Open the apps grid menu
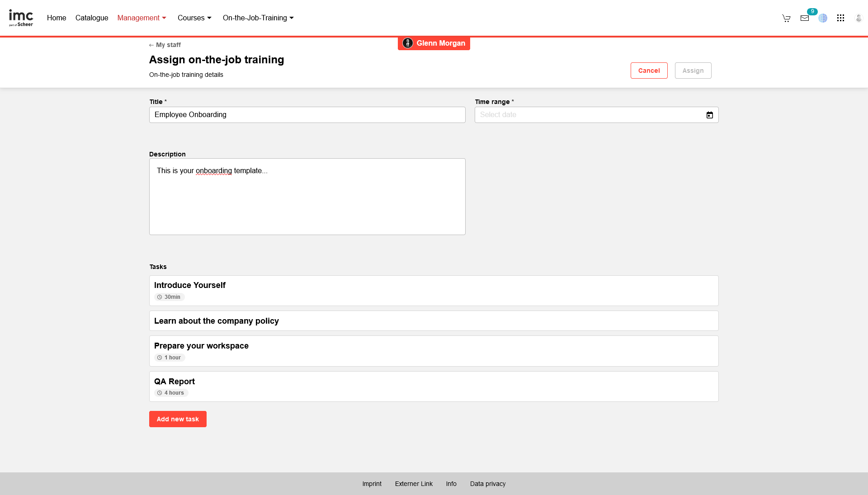 pyautogui.click(x=841, y=18)
